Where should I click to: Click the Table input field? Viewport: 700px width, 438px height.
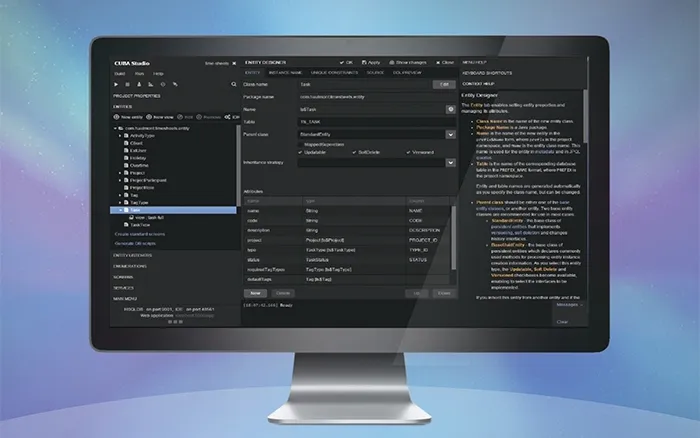tap(376, 122)
